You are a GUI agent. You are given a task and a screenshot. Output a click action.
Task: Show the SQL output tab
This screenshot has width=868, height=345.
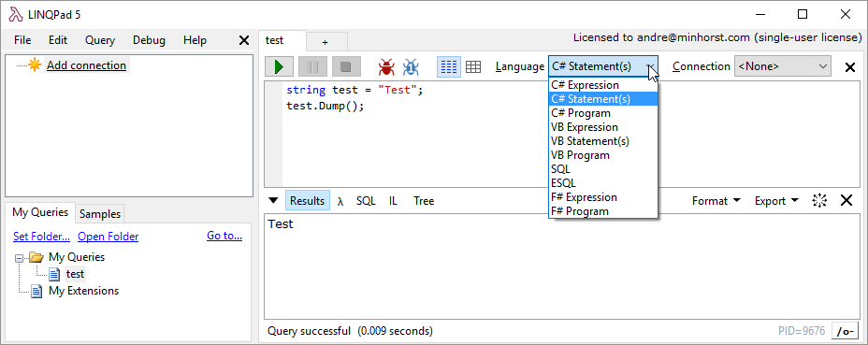coord(366,201)
